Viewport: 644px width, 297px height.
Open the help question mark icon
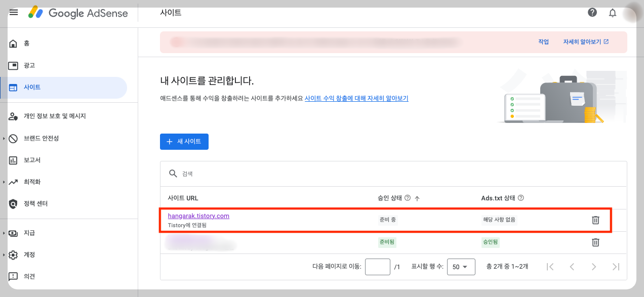click(592, 12)
